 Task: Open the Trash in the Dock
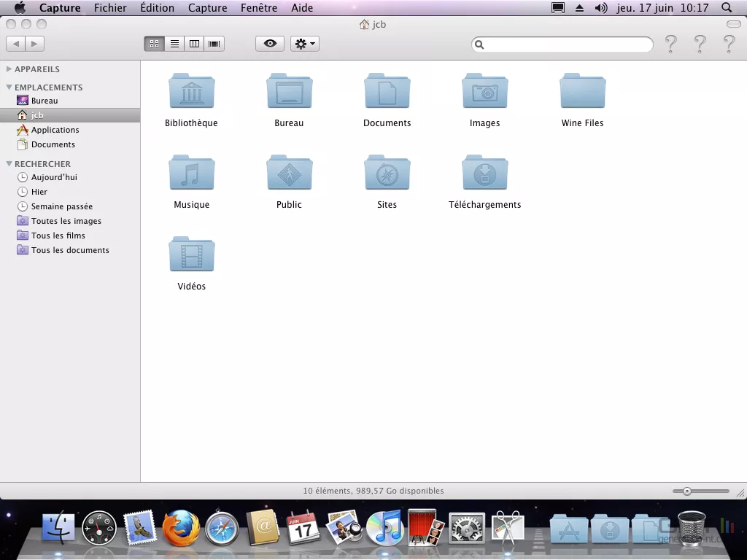[x=692, y=527]
